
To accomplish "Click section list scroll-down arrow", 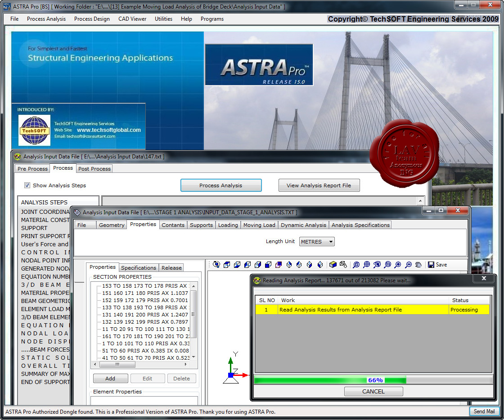I will coord(193,357).
